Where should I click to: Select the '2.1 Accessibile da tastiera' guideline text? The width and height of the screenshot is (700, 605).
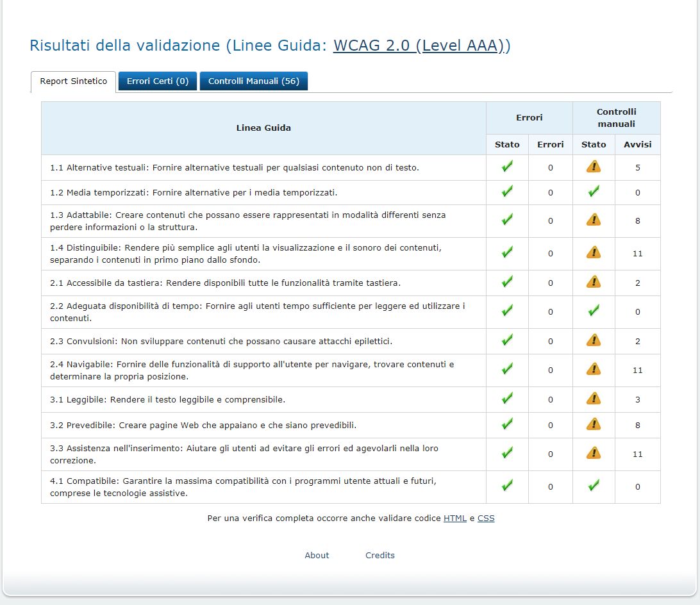tap(226, 283)
